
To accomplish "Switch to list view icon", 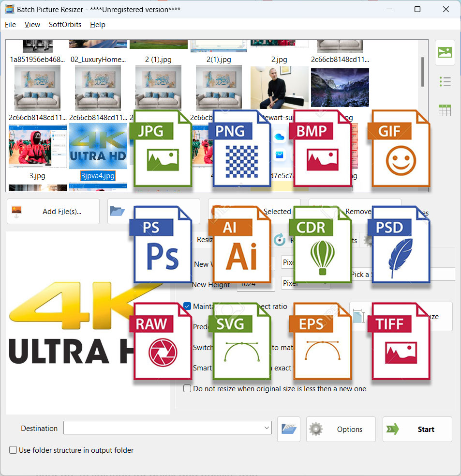I will pos(445,81).
